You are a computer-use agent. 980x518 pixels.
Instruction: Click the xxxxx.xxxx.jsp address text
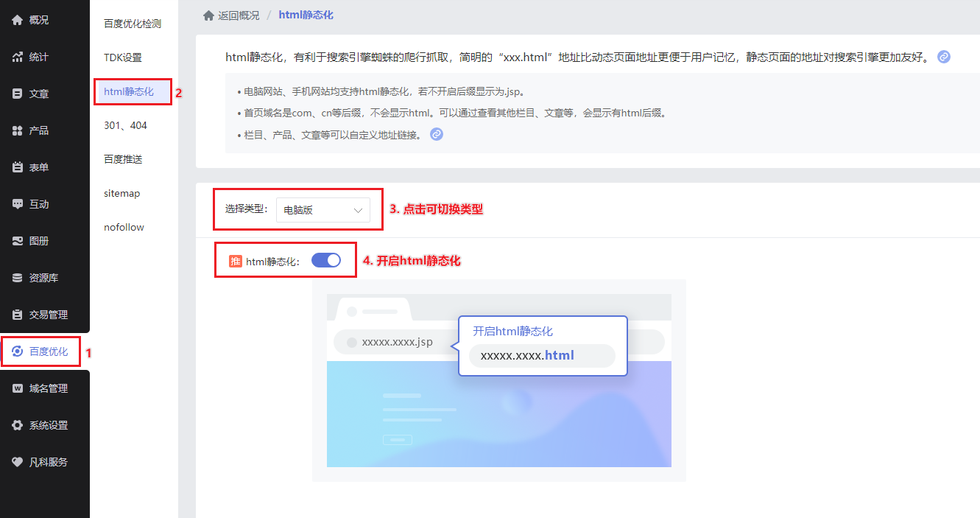click(x=398, y=342)
